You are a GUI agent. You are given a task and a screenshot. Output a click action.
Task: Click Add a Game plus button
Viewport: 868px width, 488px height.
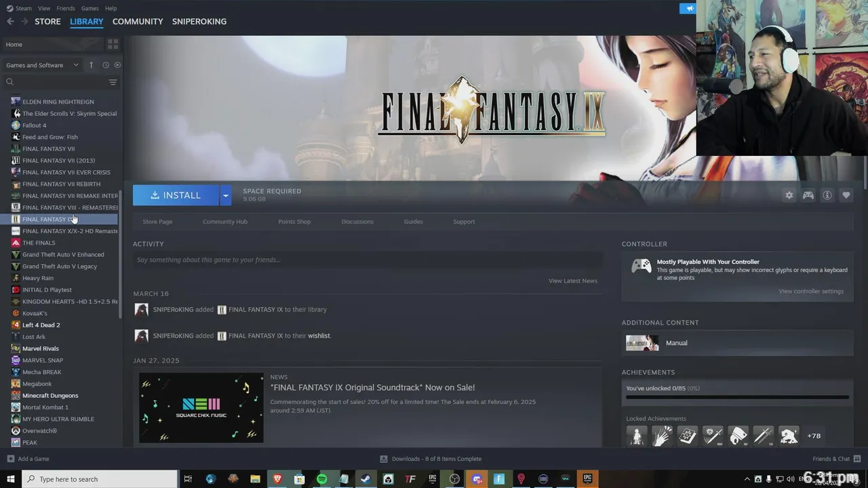28,459
